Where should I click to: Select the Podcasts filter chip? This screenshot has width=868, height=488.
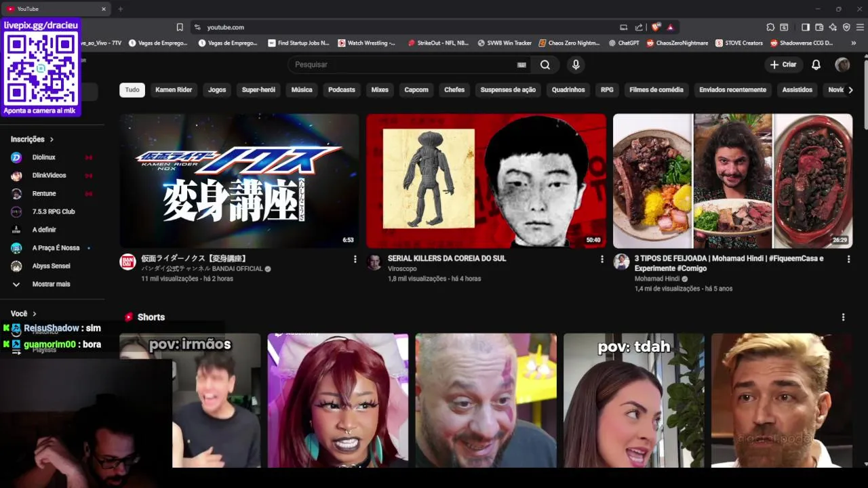(x=342, y=89)
